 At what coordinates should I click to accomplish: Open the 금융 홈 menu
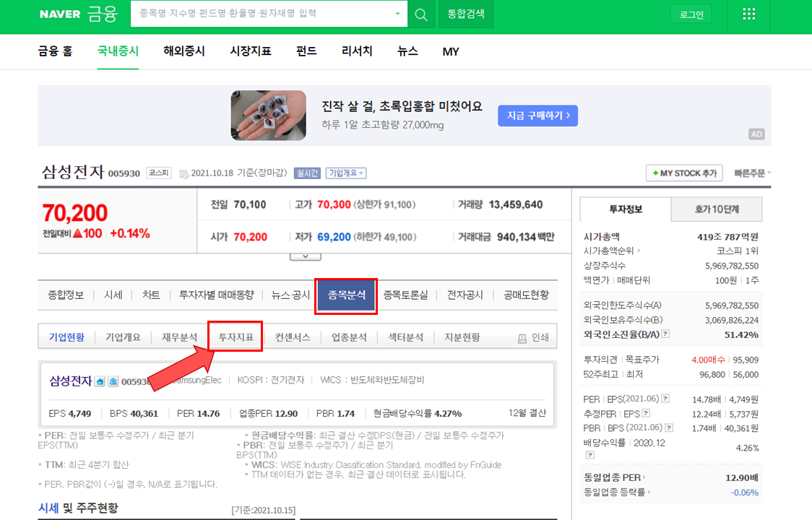tap(56, 51)
